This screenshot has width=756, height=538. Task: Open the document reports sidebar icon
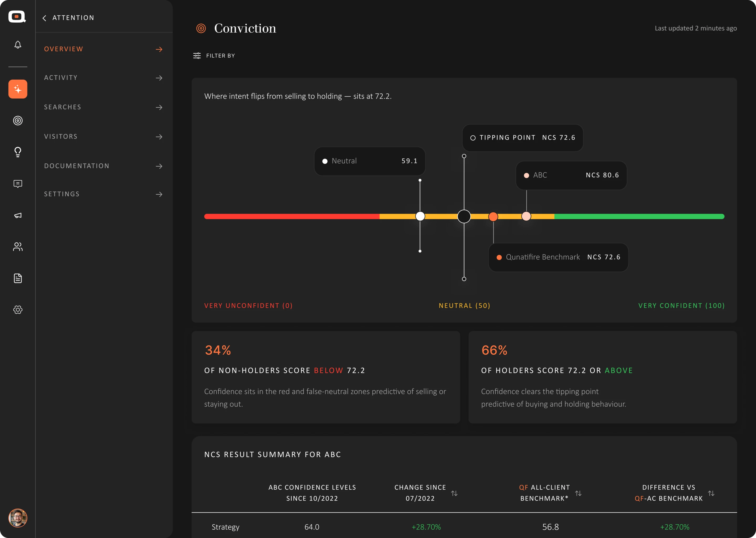pyautogui.click(x=18, y=278)
